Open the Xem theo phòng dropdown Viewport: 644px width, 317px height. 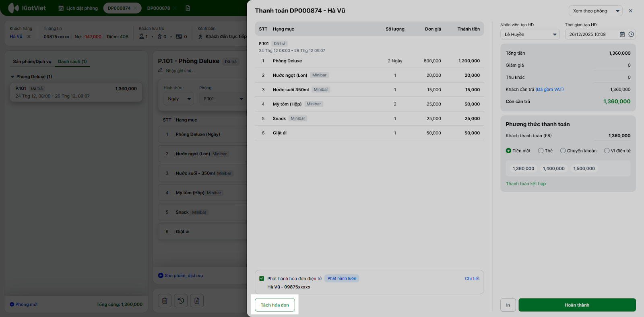pyautogui.click(x=595, y=11)
